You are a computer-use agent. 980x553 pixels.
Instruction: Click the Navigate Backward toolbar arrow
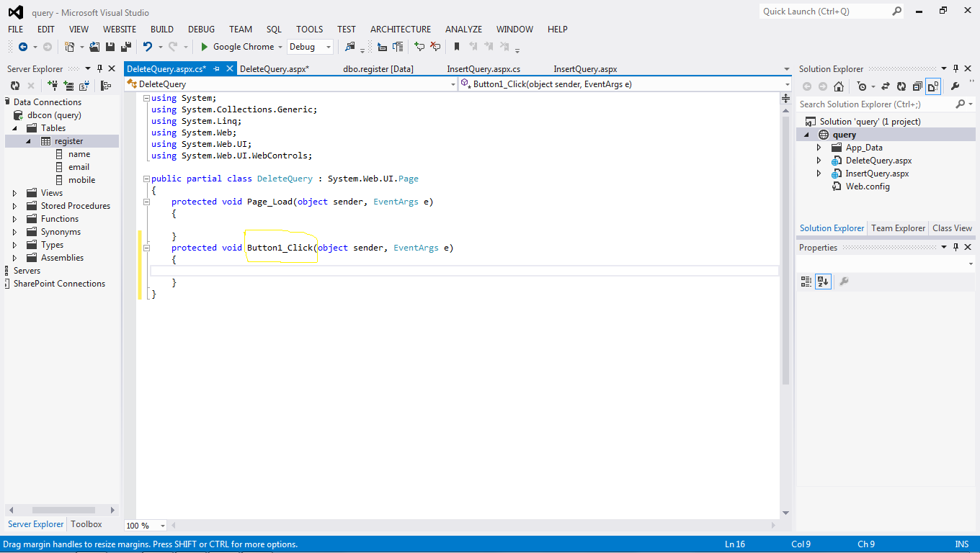(x=23, y=47)
